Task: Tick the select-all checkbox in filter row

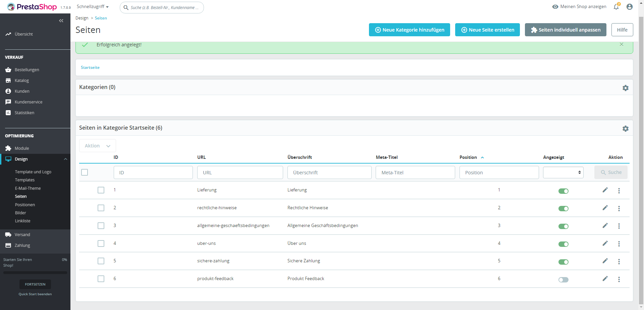Action: (85, 172)
